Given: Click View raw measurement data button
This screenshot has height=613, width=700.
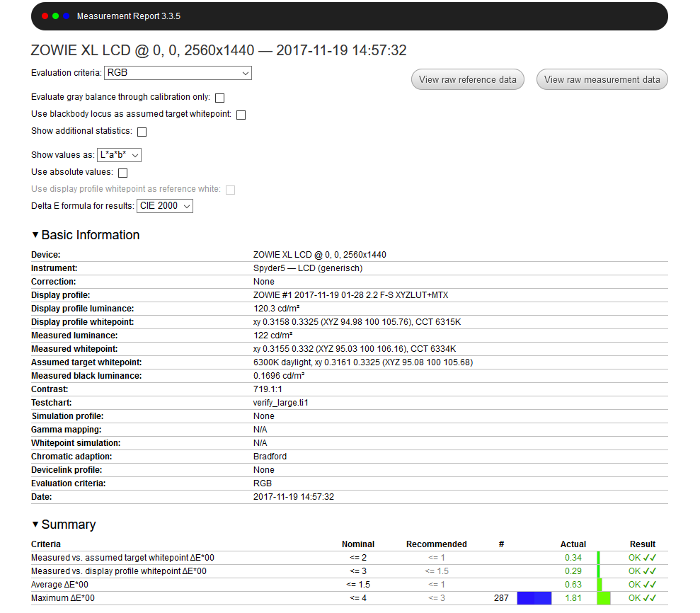Looking at the screenshot, I should (602, 79).
